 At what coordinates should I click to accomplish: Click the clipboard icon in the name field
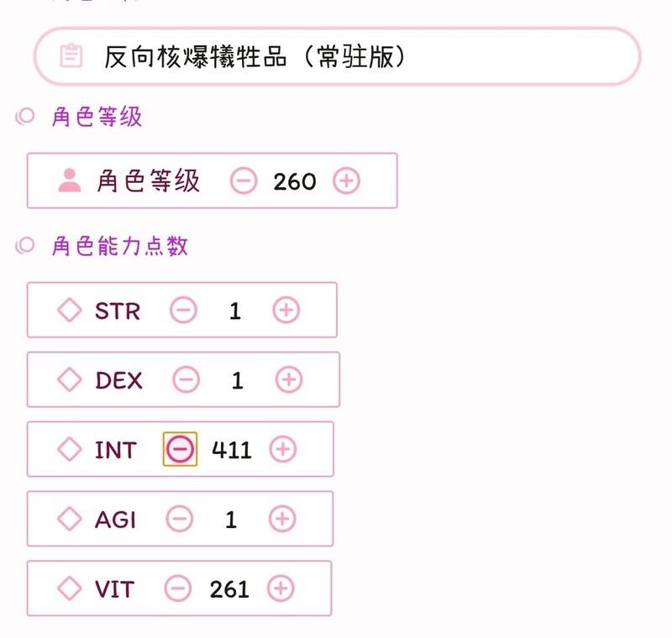click(x=71, y=56)
